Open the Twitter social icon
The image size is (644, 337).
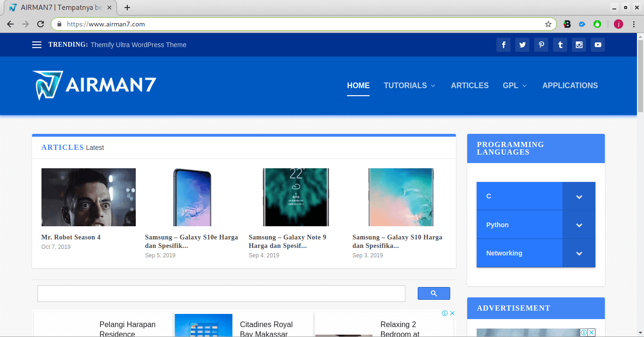(522, 45)
